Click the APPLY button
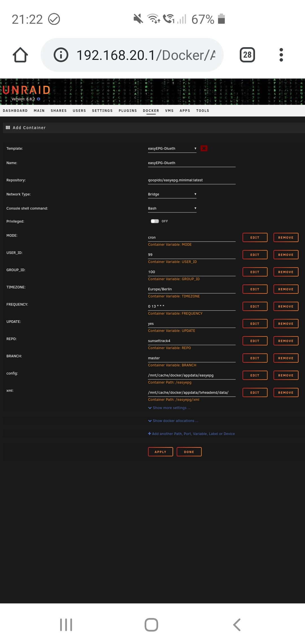 tap(160, 452)
